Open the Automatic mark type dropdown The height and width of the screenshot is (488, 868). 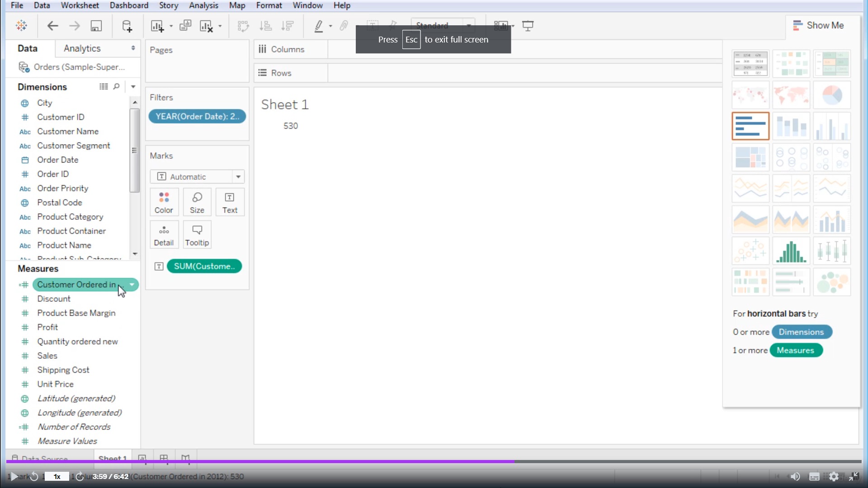(x=238, y=177)
